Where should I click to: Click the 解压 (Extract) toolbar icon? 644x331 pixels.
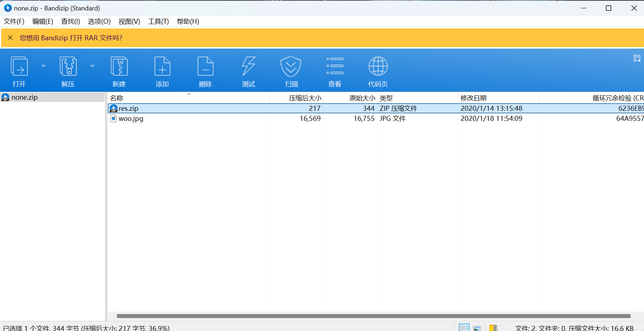pyautogui.click(x=68, y=66)
